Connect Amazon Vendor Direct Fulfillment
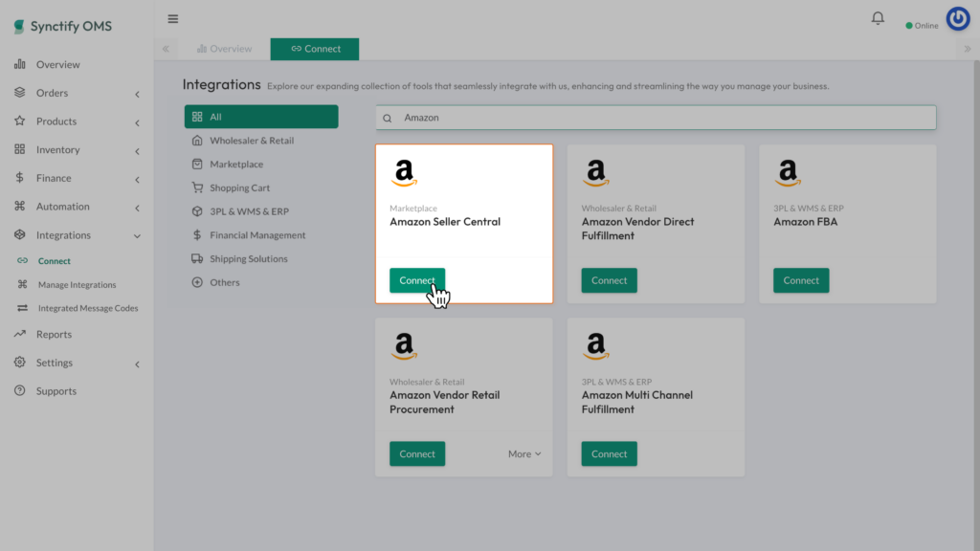Screen dimensions: 980x551 click(x=609, y=280)
